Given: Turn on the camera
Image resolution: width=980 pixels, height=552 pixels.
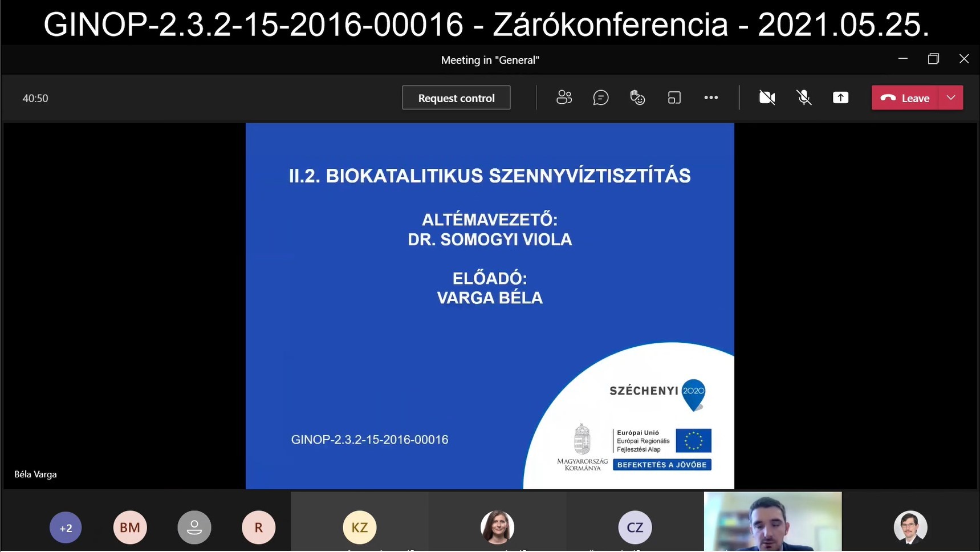Looking at the screenshot, I should tap(766, 98).
